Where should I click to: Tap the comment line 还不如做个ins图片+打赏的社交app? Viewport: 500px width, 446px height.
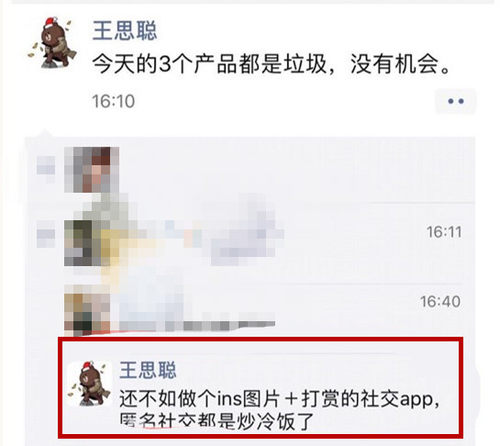(x=279, y=398)
